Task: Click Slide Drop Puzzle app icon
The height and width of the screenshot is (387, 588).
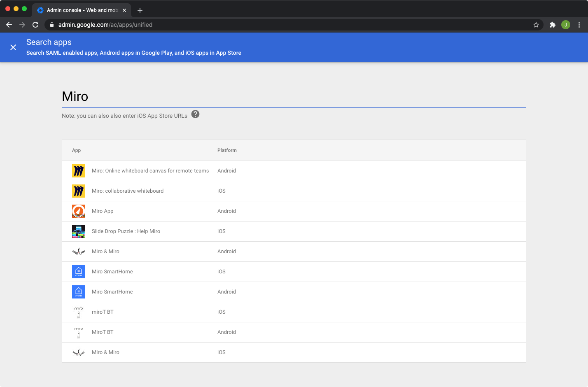Action: [79, 231]
